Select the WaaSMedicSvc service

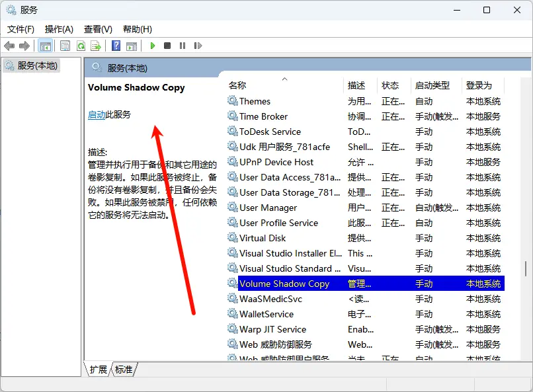point(366,299)
